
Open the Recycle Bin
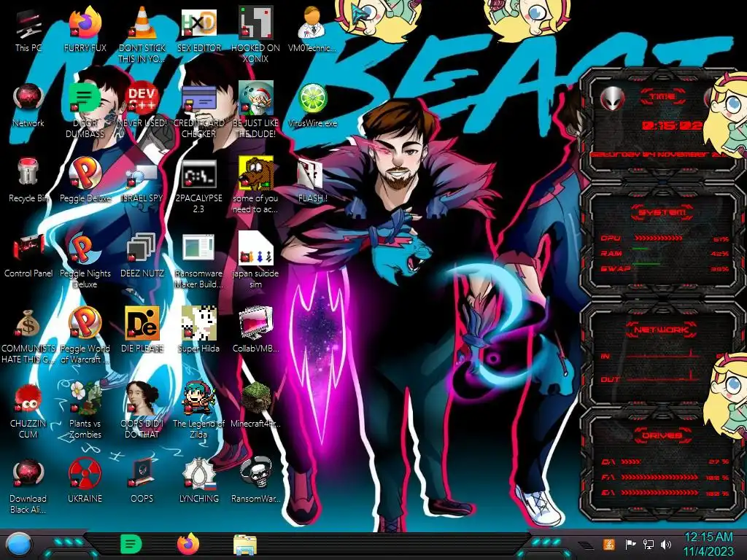pyautogui.click(x=28, y=173)
